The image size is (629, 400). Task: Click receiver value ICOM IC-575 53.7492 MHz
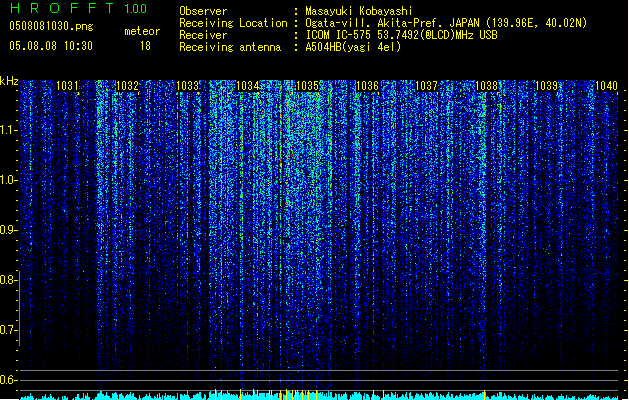click(x=402, y=35)
